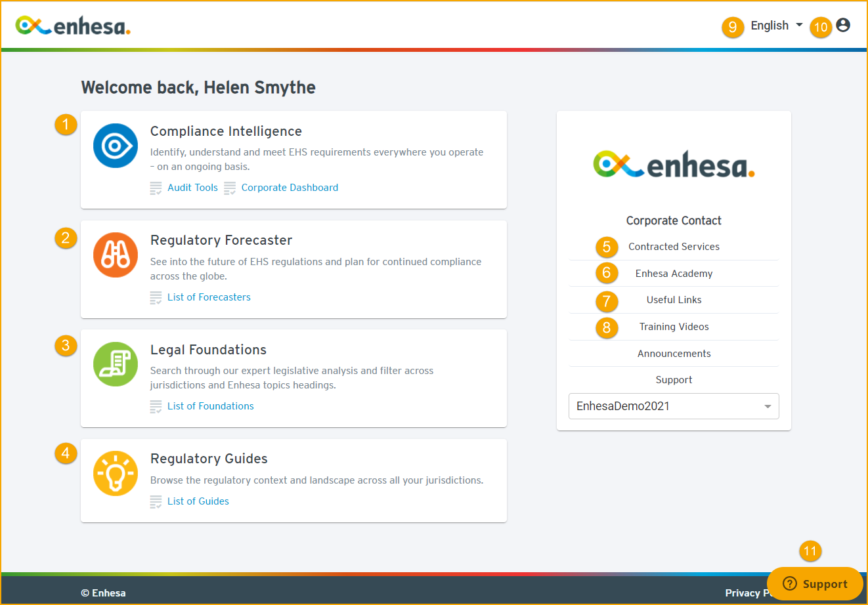Click the Compliance Intelligence eye icon
The width and height of the screenshot is (868, 605).
click(116, 146)
